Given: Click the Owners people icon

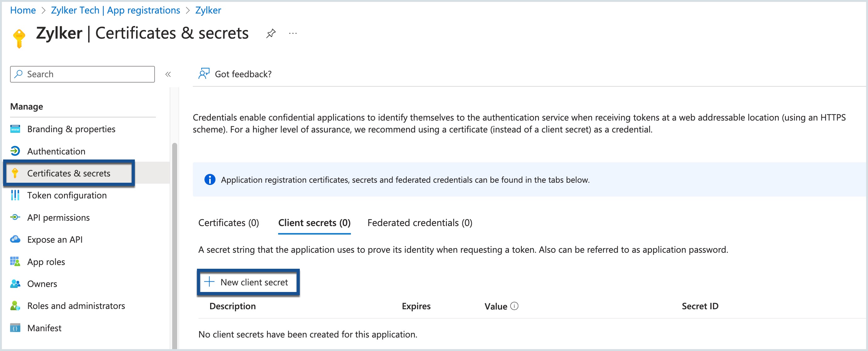Looking at the screenshot, I should 15,283.
